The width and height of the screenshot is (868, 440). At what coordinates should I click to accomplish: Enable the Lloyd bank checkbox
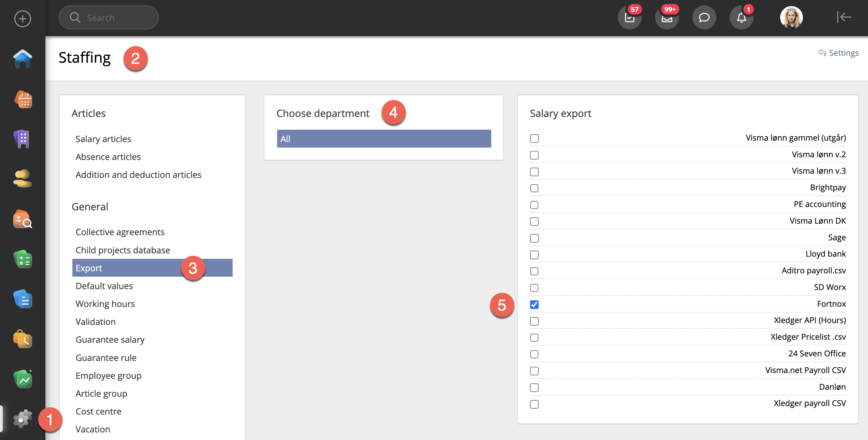534,255
